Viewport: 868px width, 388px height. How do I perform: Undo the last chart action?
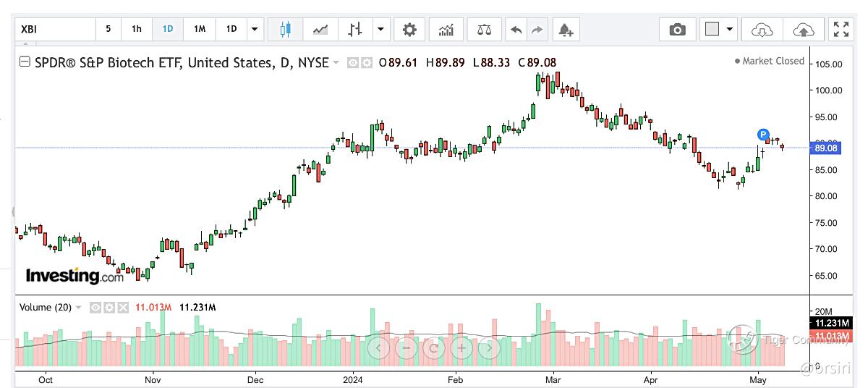(x=516, y=29)
